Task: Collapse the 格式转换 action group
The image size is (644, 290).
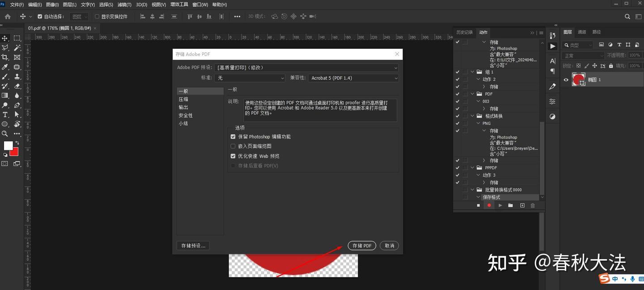Action: tap(472, 115)
